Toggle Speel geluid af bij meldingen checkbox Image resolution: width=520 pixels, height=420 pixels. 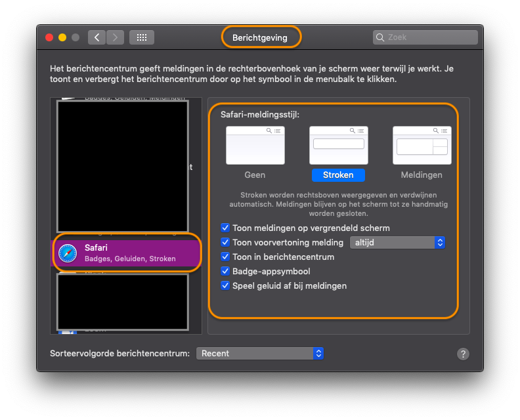[225, 285]
